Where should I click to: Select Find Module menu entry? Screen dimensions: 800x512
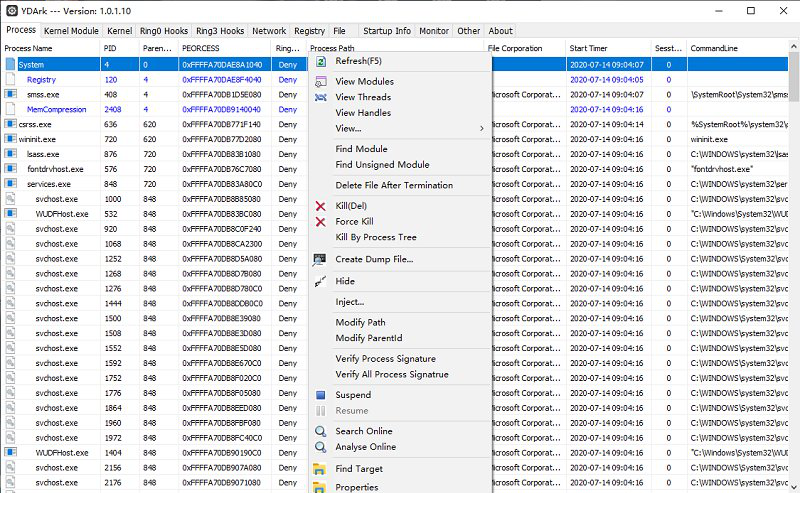pos(361,149)
